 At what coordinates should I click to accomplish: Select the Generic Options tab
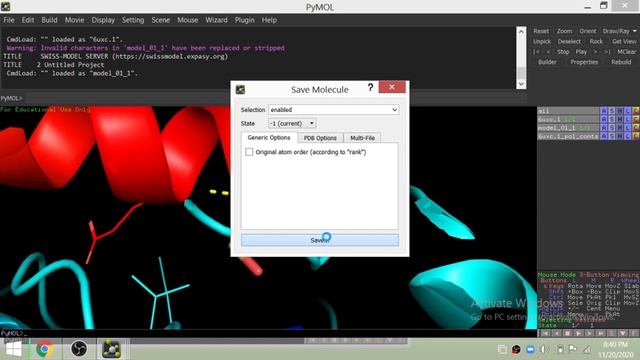click(269, 138)
